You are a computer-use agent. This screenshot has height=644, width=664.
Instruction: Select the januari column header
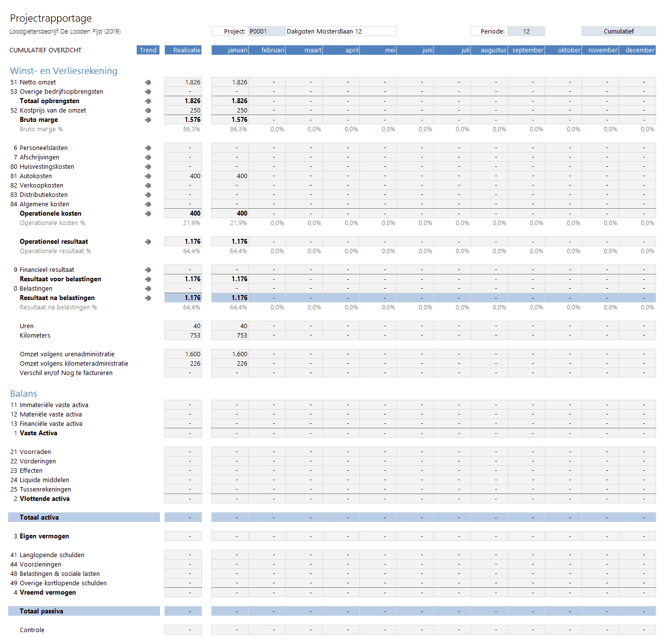coord(230,50)
